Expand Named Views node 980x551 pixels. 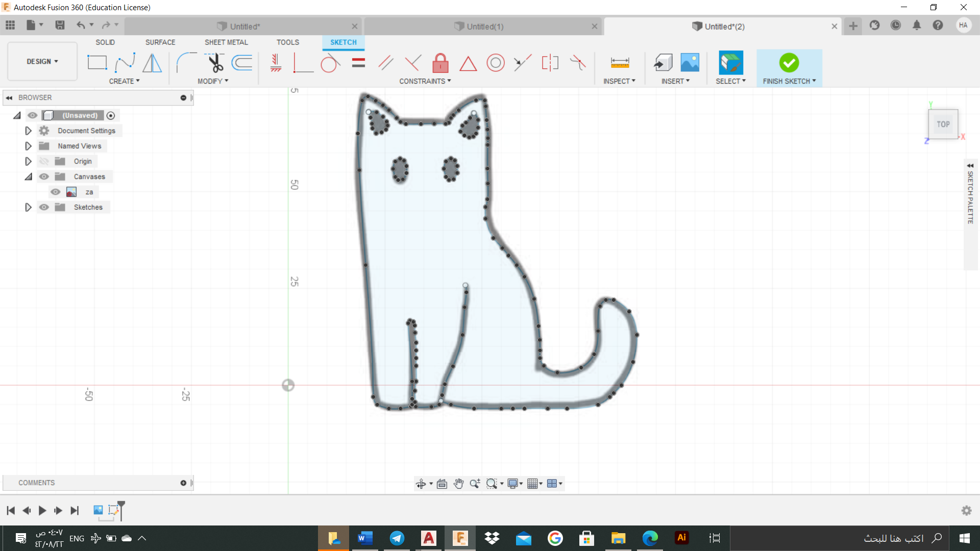[x=28, y=146]
